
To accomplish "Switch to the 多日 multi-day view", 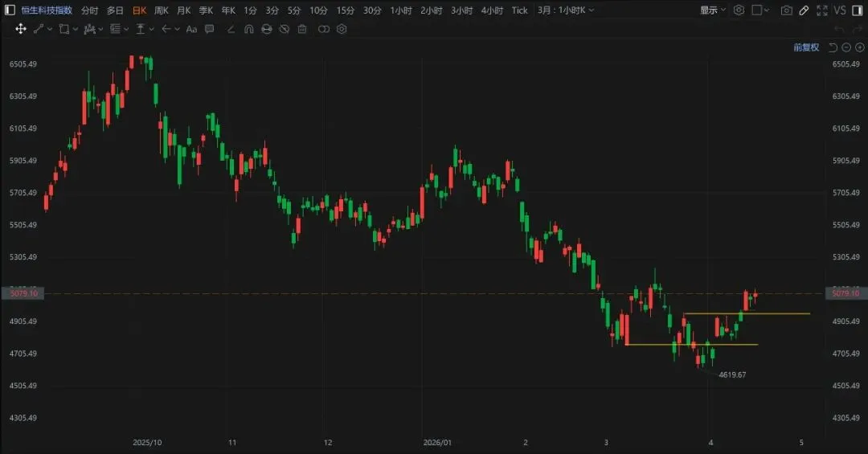I will (x=115, y=10).
